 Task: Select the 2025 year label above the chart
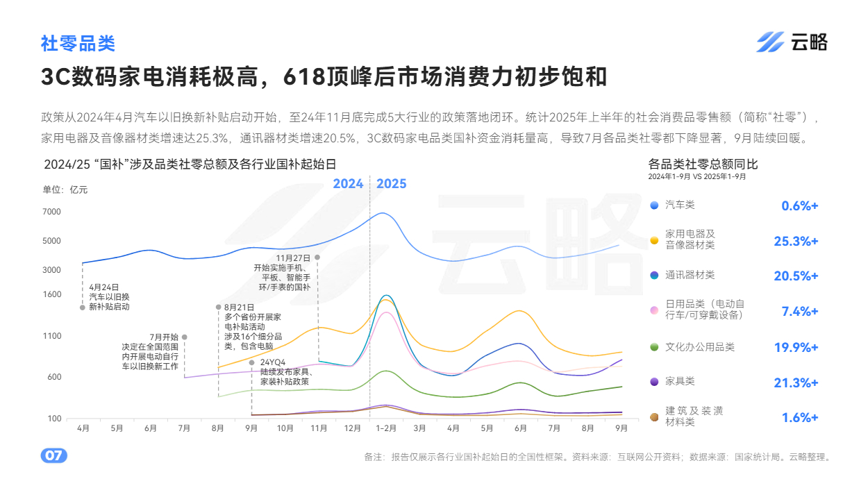[x=392, y=184]
